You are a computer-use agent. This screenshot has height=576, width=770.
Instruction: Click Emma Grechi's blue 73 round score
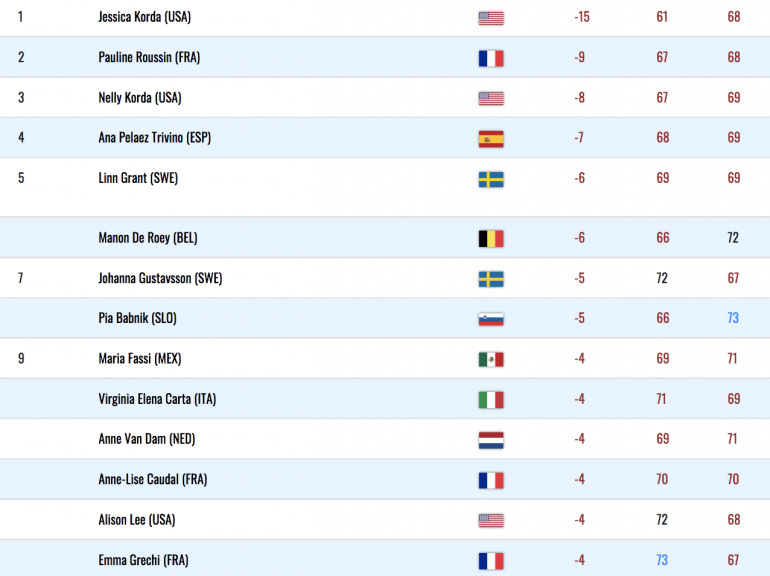(x=662, y=560)
